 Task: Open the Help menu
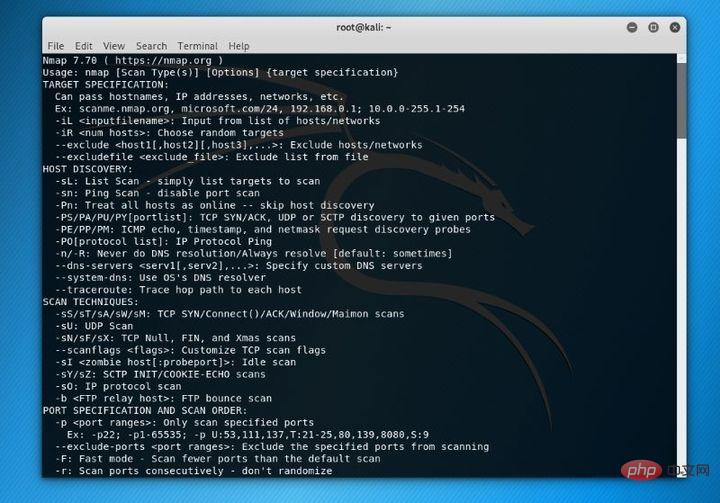point(239,46)
